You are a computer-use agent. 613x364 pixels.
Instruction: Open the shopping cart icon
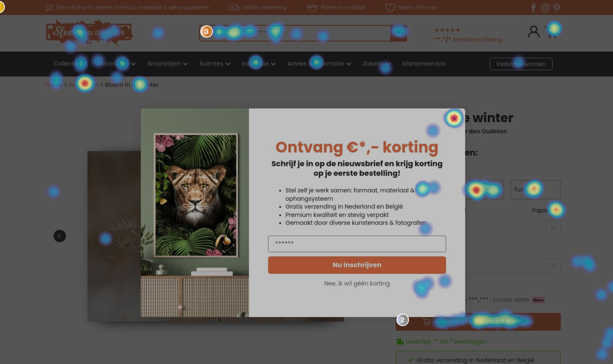pos(552,32)
